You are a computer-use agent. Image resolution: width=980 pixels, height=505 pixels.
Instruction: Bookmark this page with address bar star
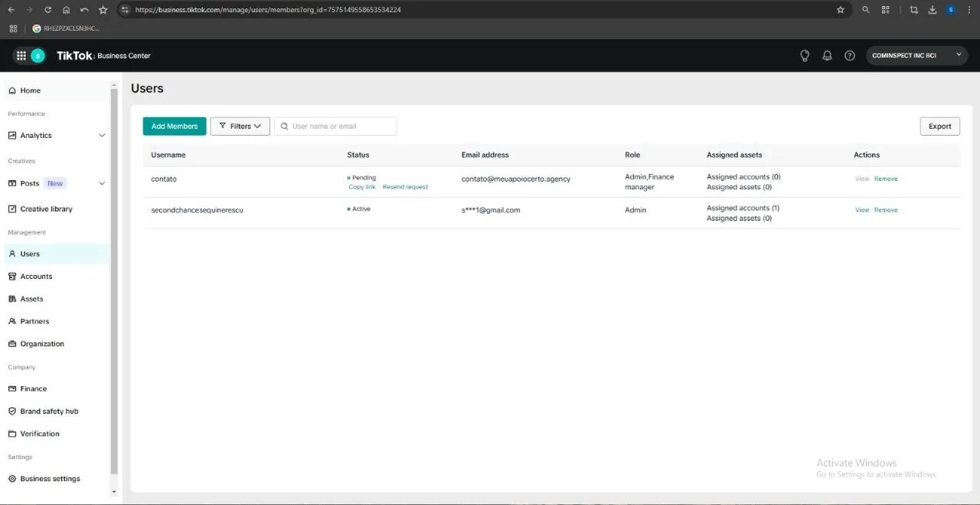coord(840,10)
